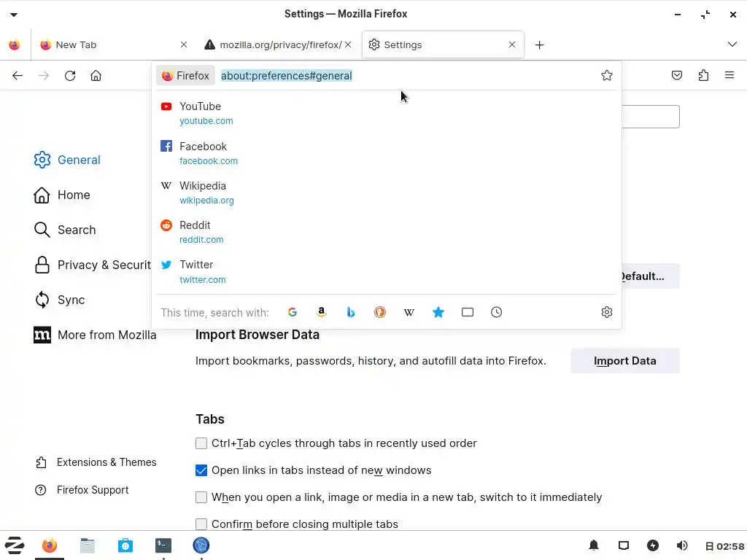The image size is (747, 560).
Task: Search with DuckDuckGo this time
Action: pos(379,312)
